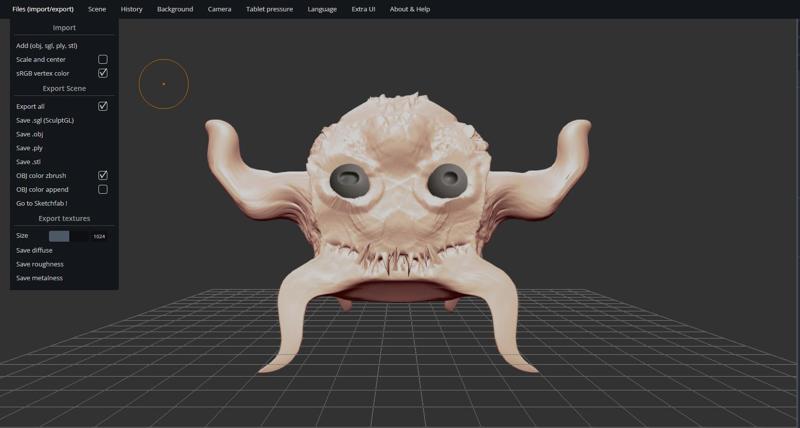Toggle the Export all checkbox
This screenshot has width=800, height=428.
[x=102, y=106]
